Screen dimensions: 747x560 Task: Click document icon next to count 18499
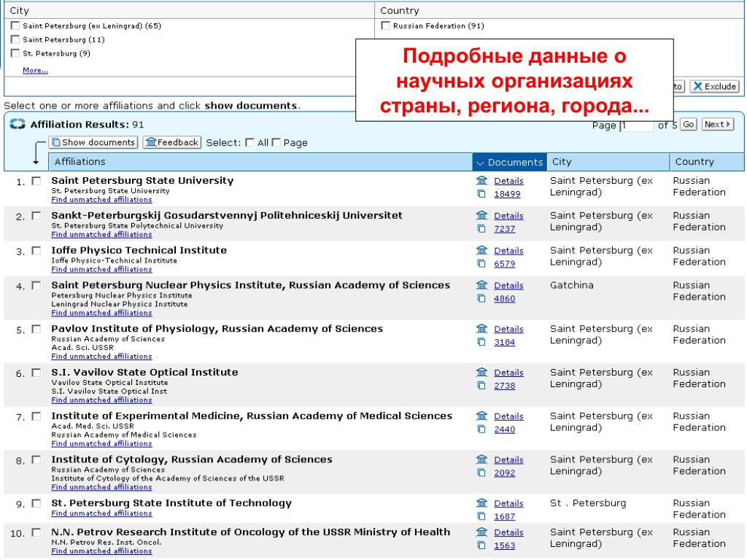[x=481, y=194]
